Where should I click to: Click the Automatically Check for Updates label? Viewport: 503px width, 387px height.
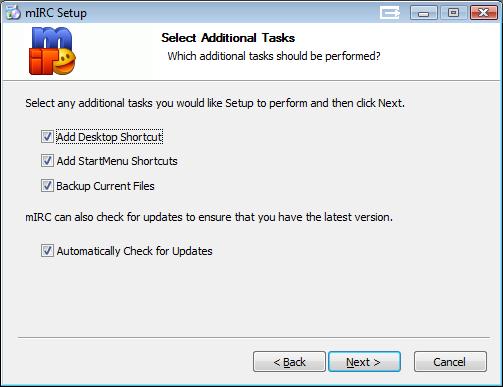click(x=134, y=251)
